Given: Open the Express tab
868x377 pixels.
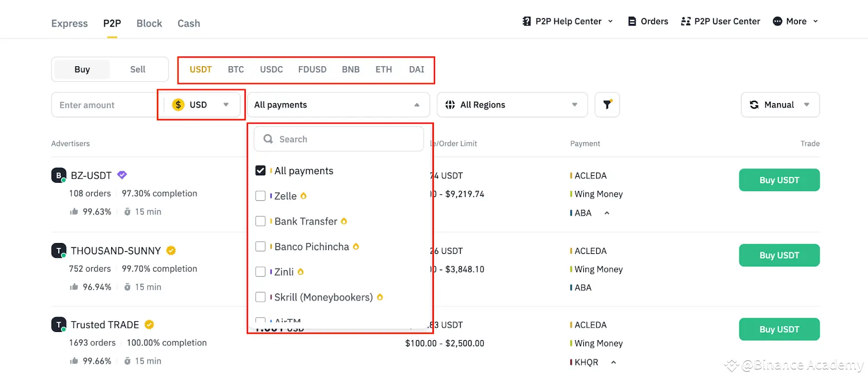Looking at the screenshot, I should pos(69,23).
